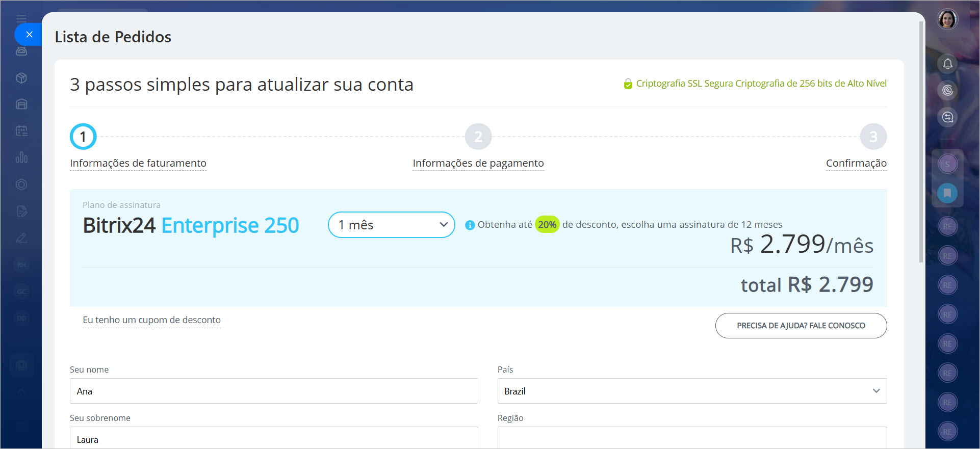The height and width of the screenshot is (449, 980).
Task: Open the hexagon icon in left sidebar
Action: (x=21, y=184)
